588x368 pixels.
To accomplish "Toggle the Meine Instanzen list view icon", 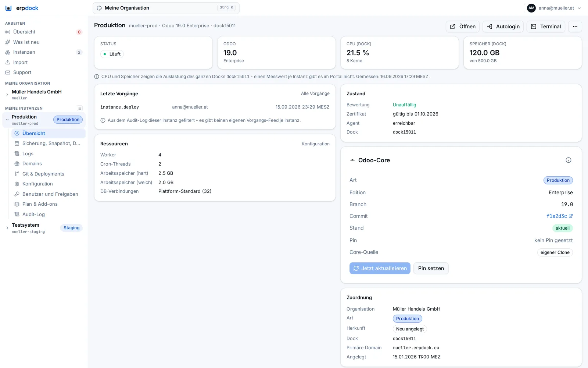I will (x=80, y=108).
